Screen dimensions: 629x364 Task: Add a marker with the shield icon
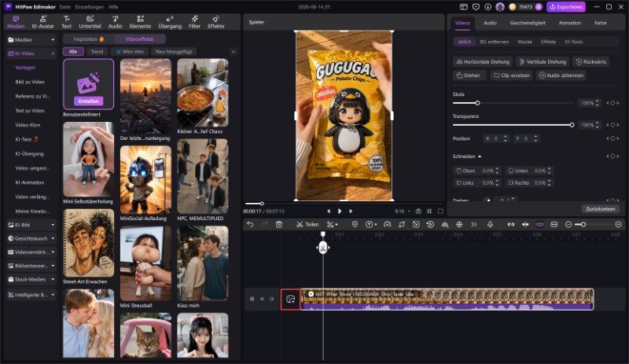[355, 224]
